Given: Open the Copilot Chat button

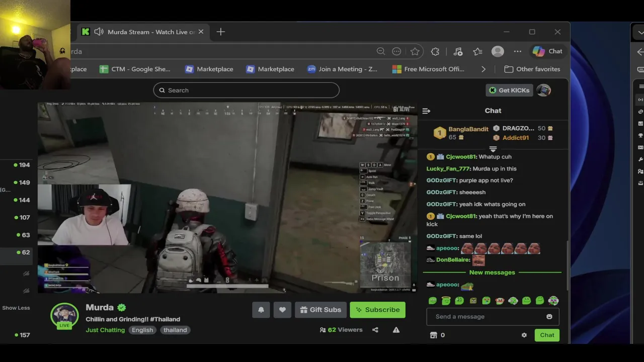Looking at the screenshot, I should point(548,51).
